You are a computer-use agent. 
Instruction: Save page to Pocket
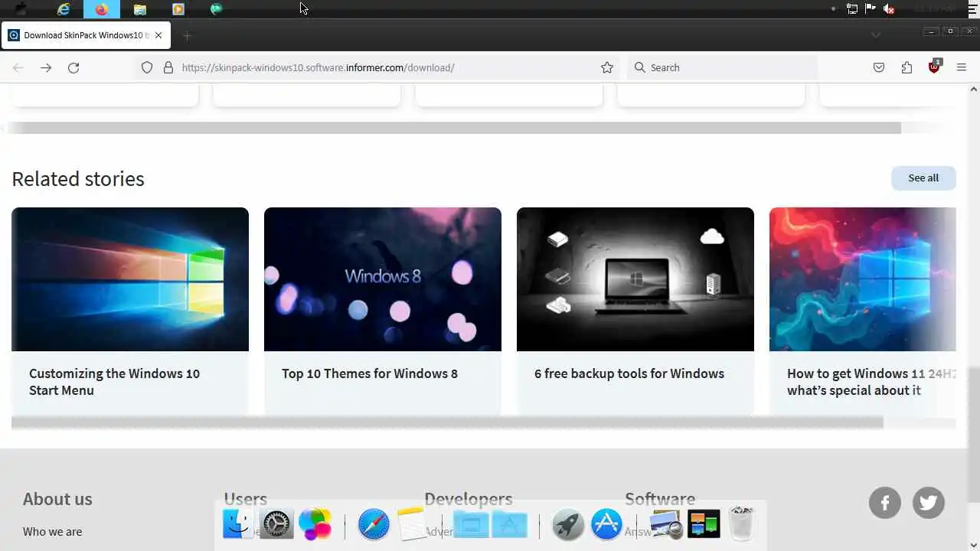click(x=879, y=67)
